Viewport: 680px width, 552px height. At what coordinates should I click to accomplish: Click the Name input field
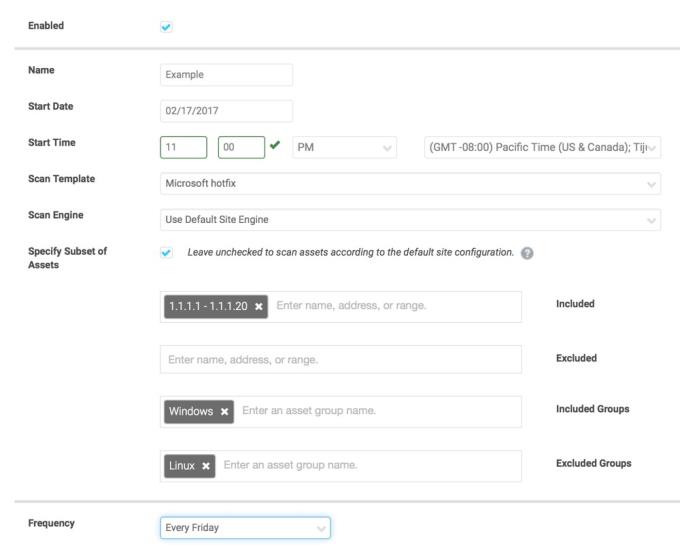point(226,75)
